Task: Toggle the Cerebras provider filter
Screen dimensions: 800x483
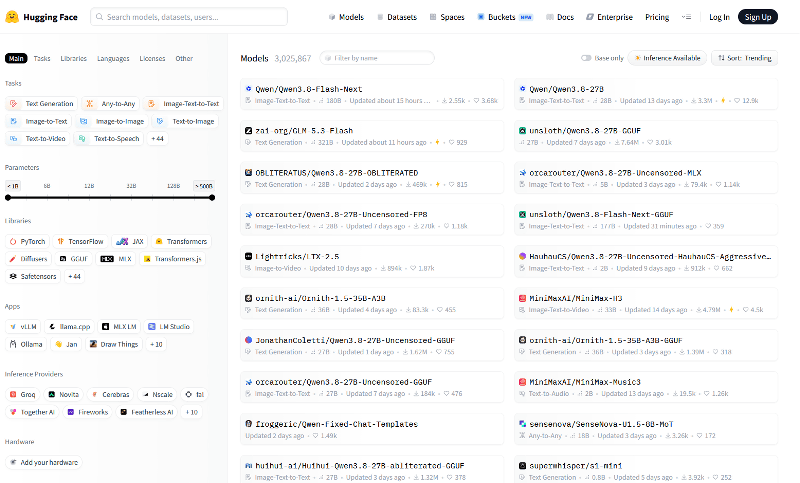Action: pos(110,394)
